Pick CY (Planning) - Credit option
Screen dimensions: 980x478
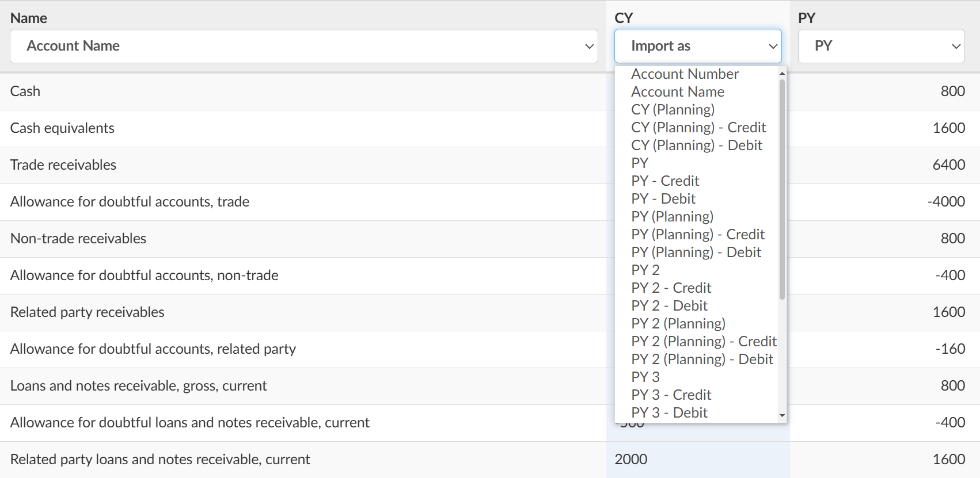(x=698, y=128)
